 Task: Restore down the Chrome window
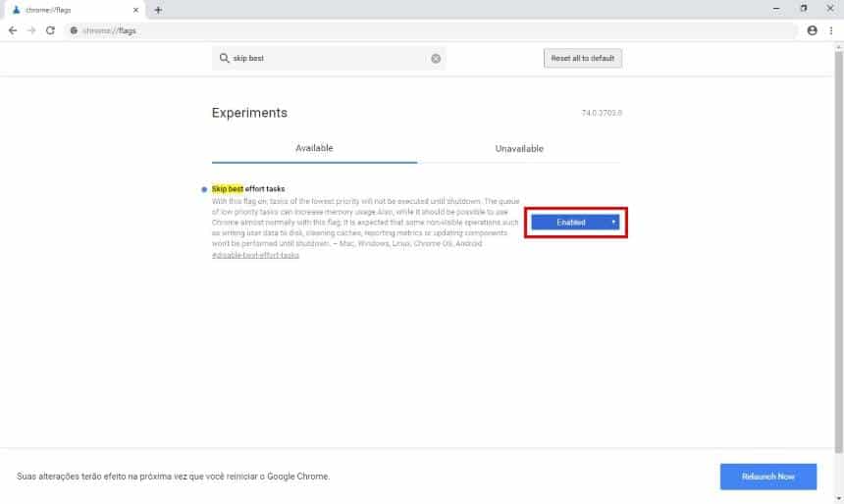804,9
